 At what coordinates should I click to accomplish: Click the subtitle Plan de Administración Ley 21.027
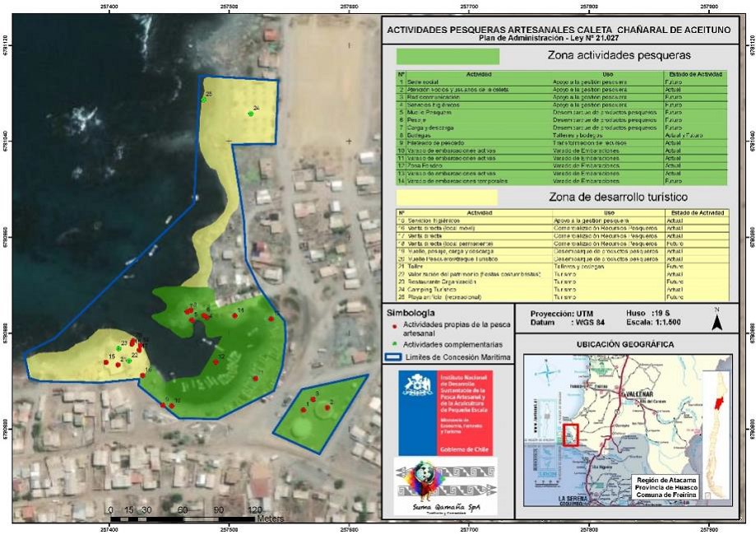click(x=549, y=38)
